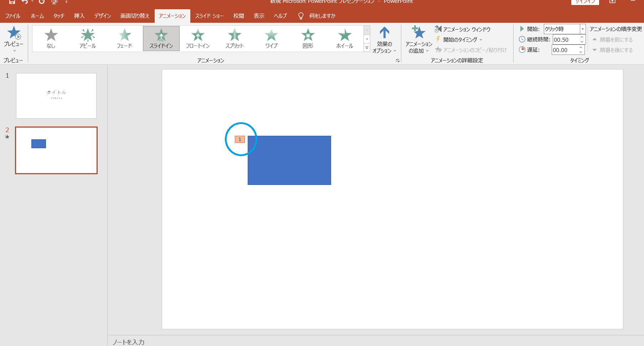Open the 開始 timing combo box
The image size is (644, 346).
click(582, 29)
